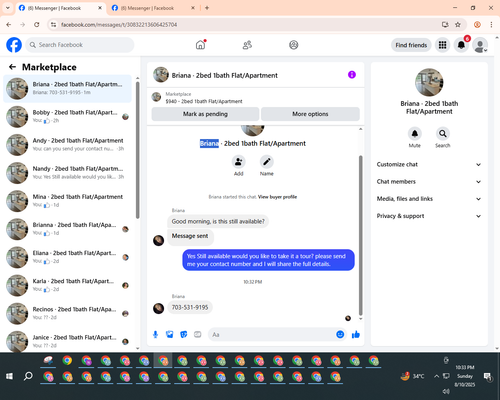Record a voice clip with microphone icon
This screenshot has width=500, height=400.
(155, 334)
